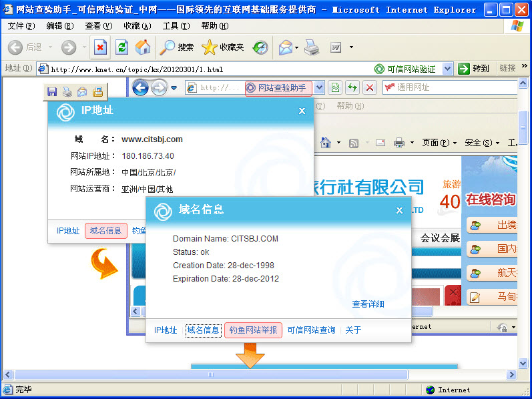Screen dimensions: 532x399
Task: Open the 查看(V) menu
Action: [x=98, y=26]
